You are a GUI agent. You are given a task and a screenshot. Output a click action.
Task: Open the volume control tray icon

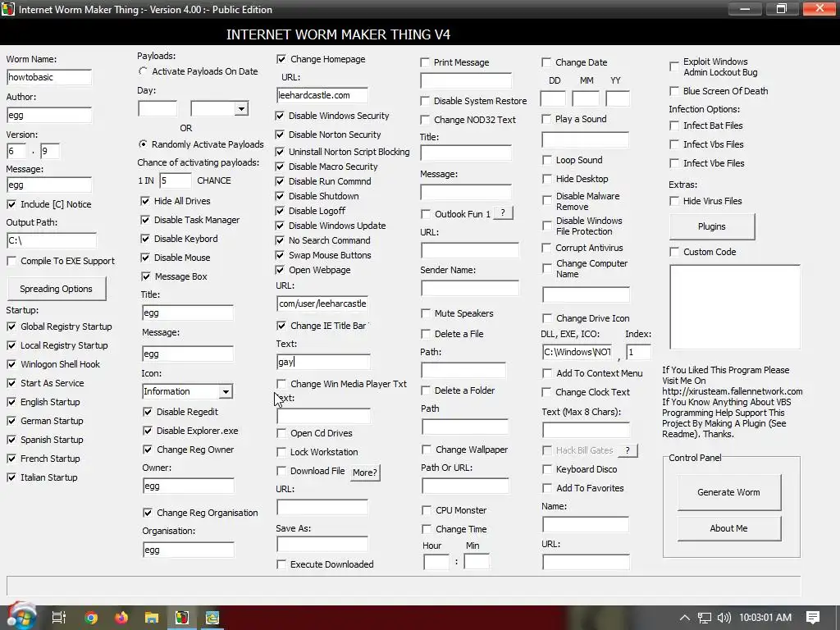click(x=724, y=618)
